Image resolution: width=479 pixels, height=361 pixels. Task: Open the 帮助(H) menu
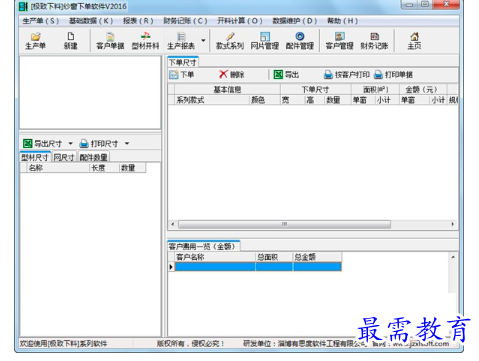[x=343, y=21]
